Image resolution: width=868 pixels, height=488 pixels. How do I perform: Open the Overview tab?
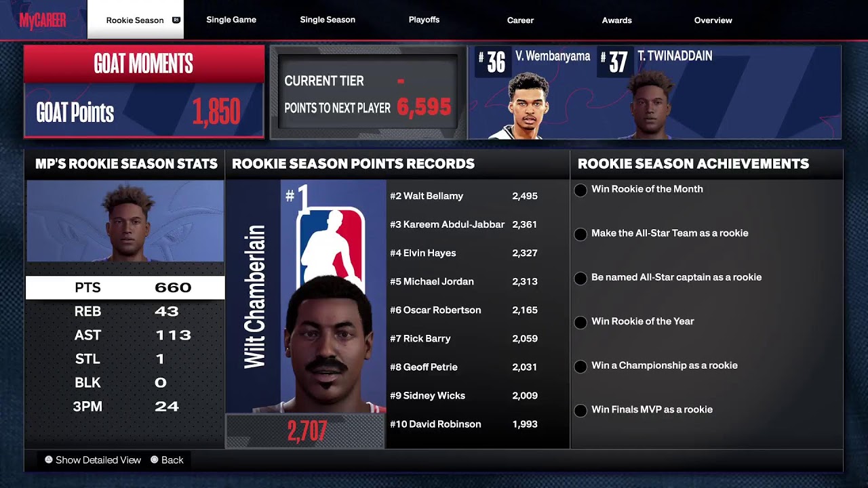click(713, 20)
